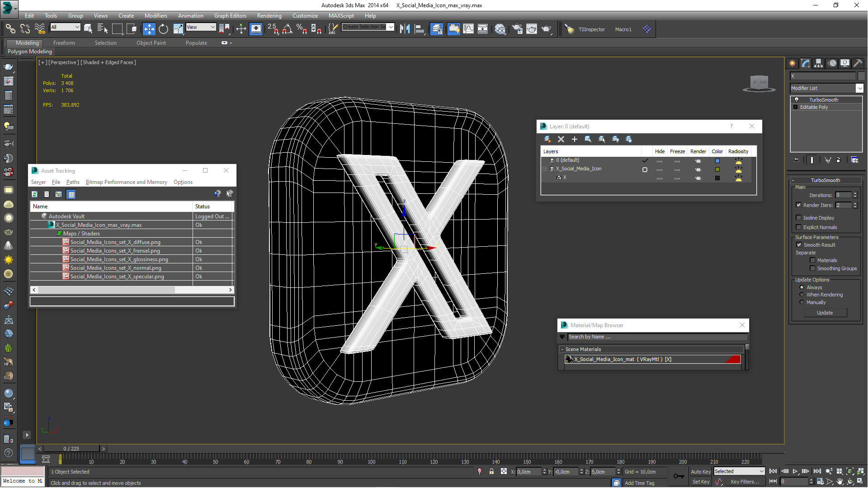Toggle TurboSmooth modifier lightbulb in stack

pos(797,99)
